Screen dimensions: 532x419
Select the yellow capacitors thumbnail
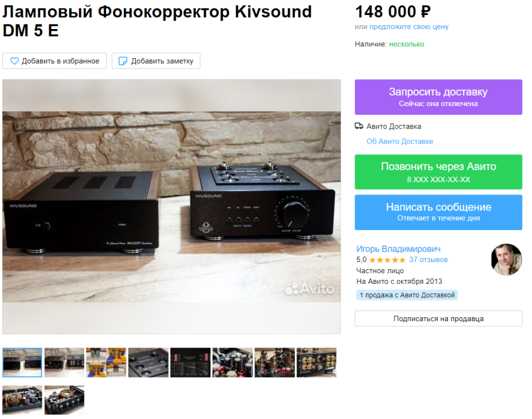pyautogui.click(x=106, y=363)
